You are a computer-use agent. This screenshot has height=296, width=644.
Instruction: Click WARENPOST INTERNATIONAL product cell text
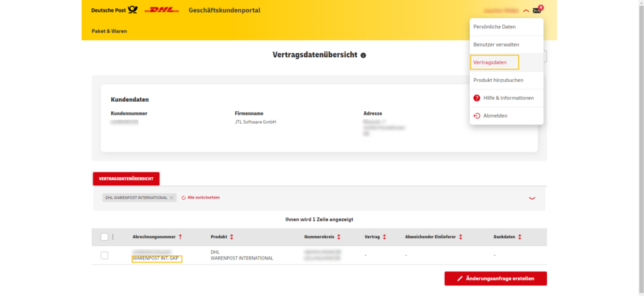(242, 258)
